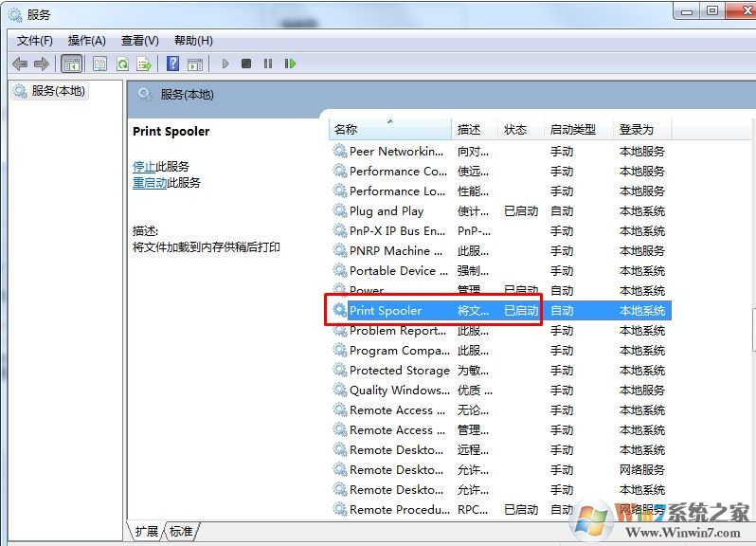This screenshot has height=546, width=756.
Task: Select the Quality Windows... service
Action: pos(500,391)
